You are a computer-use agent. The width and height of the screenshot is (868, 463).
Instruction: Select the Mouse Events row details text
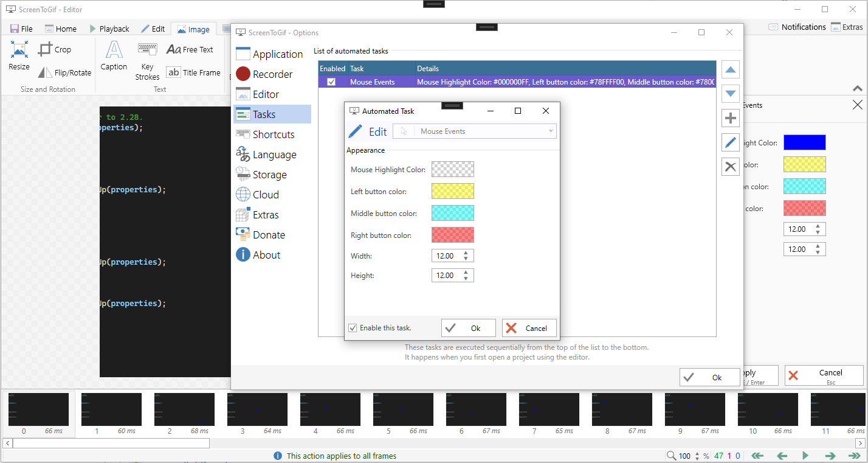[566, 82]
